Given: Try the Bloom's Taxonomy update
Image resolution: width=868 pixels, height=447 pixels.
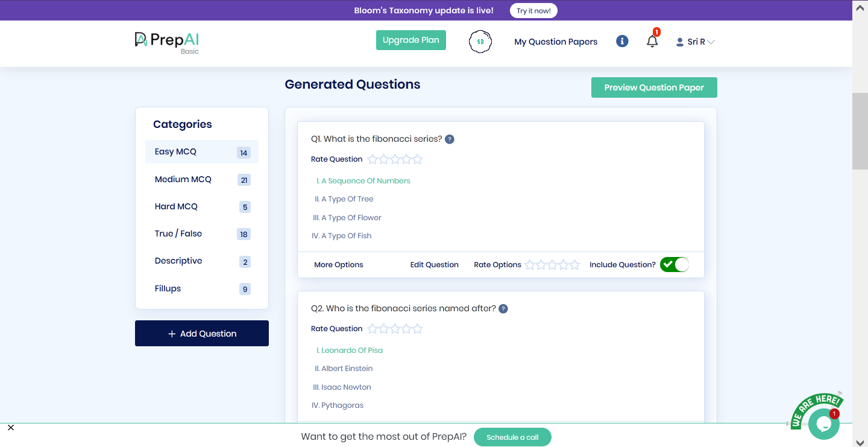Looking at the screenshot, I should [533, 10].
